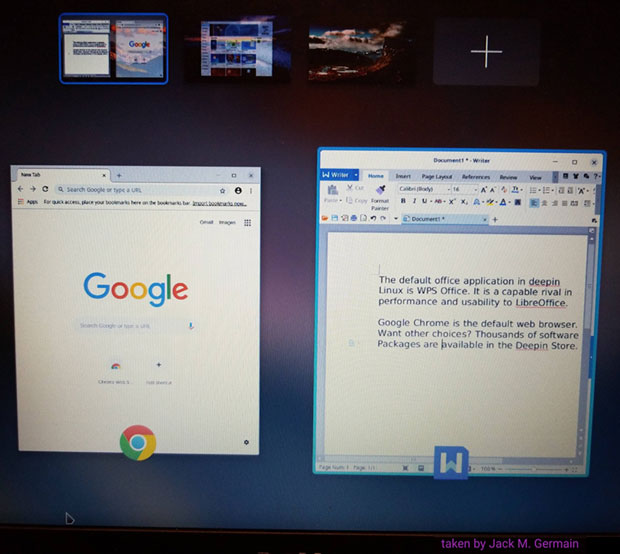The height and width of the screenshot is (554, 620).
Task: Bookmark this page with Chrome's star icon
Action: 223,191
